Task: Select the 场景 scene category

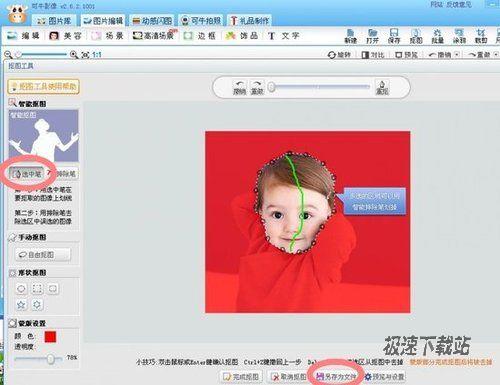Action: point(108,36)
